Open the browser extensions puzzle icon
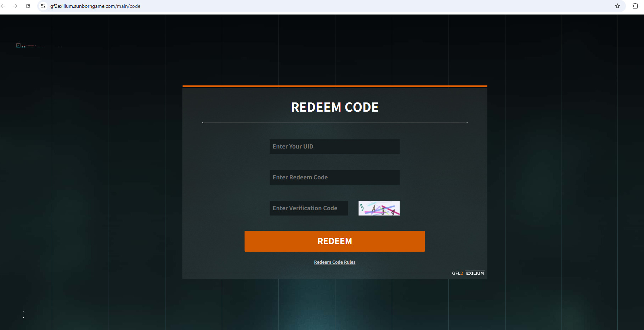The image size is (644, 330). 635,6
